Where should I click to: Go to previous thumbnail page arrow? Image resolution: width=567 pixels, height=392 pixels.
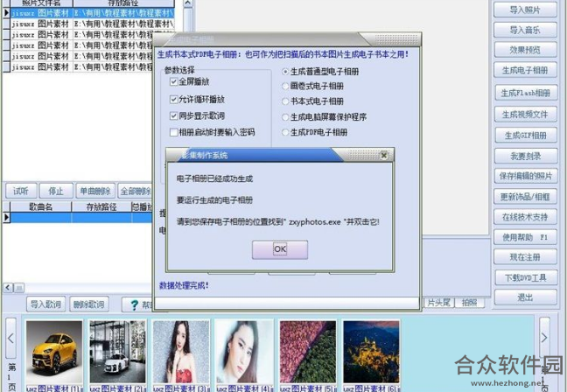coord(10,339)
